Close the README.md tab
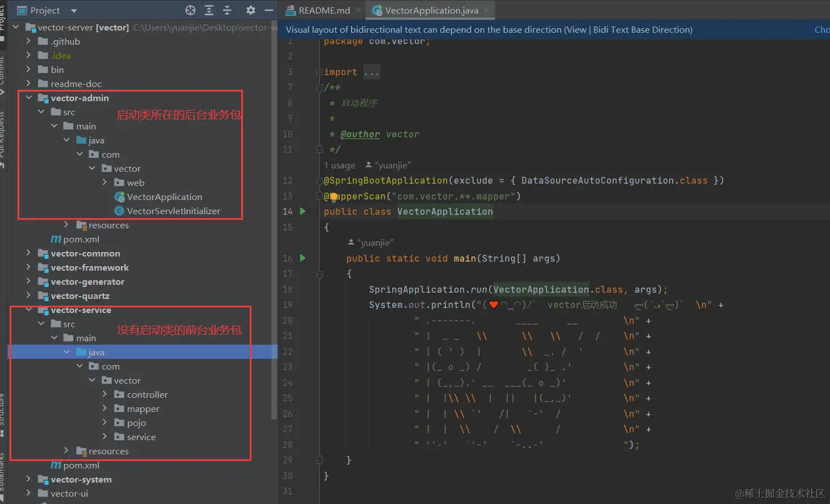 pos(358,10)
